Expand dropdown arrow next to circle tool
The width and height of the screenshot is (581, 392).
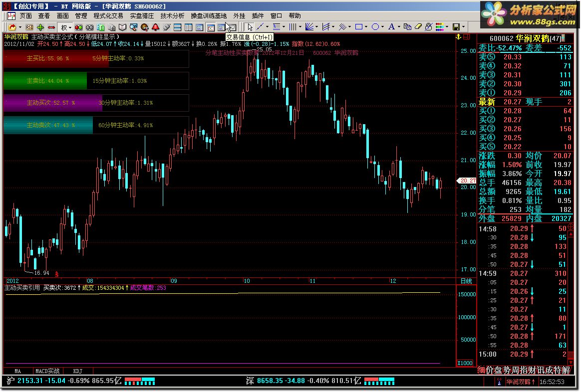pyautogui.click(x=382, y=27)
